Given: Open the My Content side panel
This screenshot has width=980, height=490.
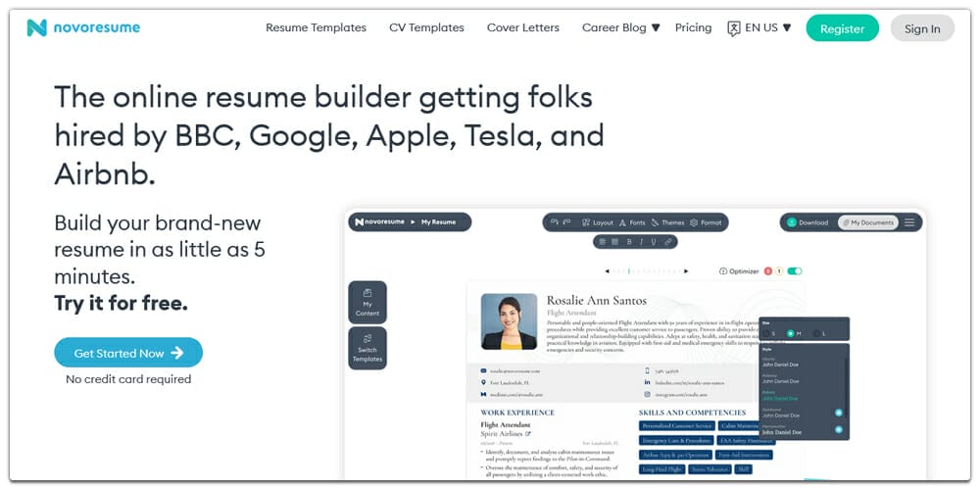Looking at the screenshot, I should click(367, 302).
